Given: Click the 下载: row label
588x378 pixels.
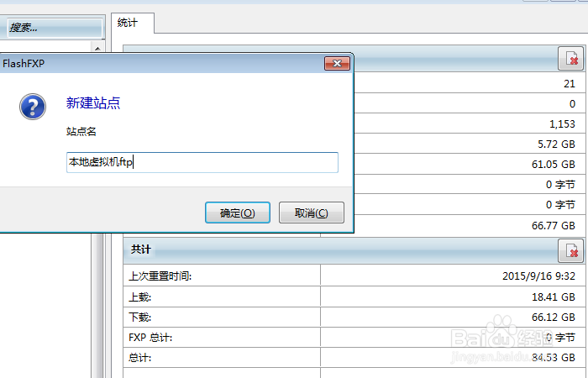Looking at the screenshot, I should tap(140, 318).
